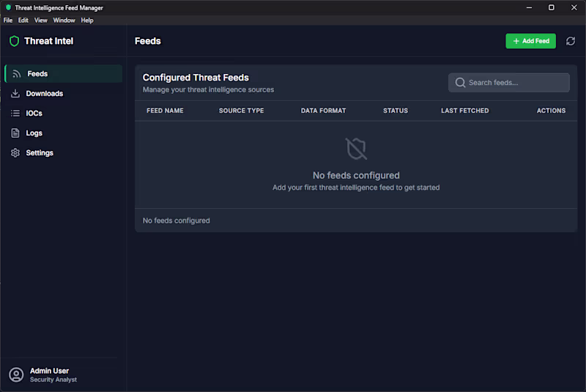
Task: Click the green Add Feed button
Action: 530,41
